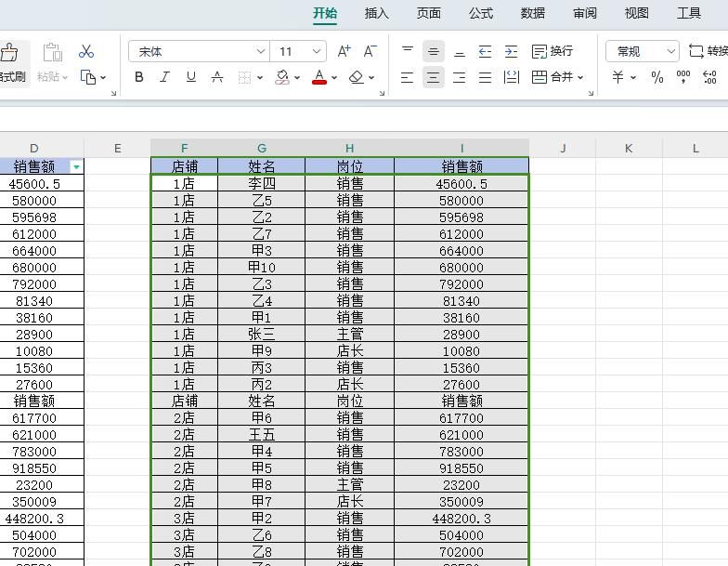The width and height of the screenshot is (728, 566).
Task: Click the 合并 merge cells button
Action: (x=552, y=77)
